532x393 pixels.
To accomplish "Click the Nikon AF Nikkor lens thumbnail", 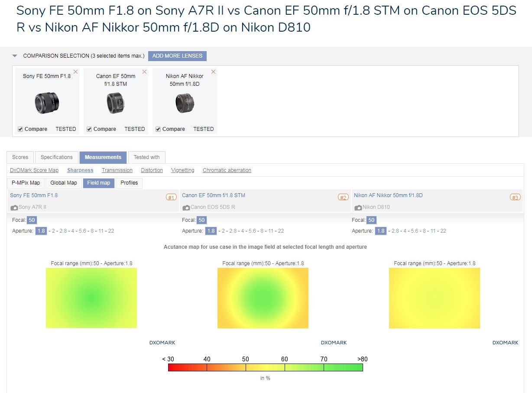I will 185,104.
